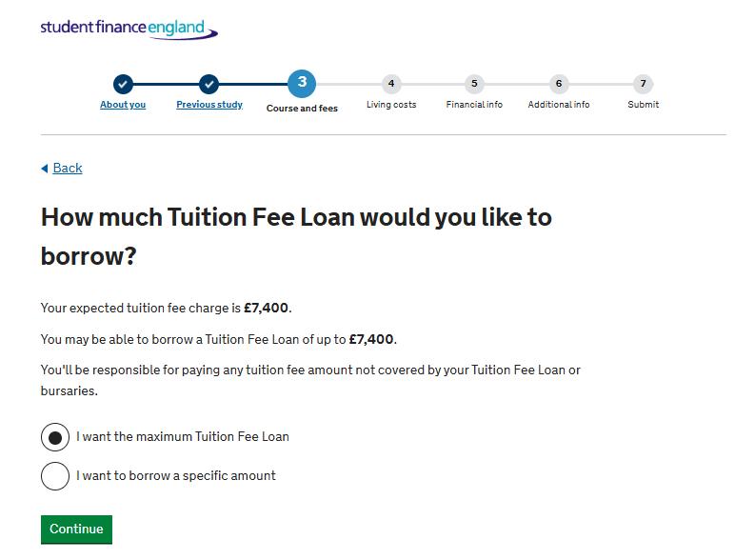The width and height of the screenshot is (735, 560).
Task: Click step 6 Additional info circle
Action: [559, 84]
